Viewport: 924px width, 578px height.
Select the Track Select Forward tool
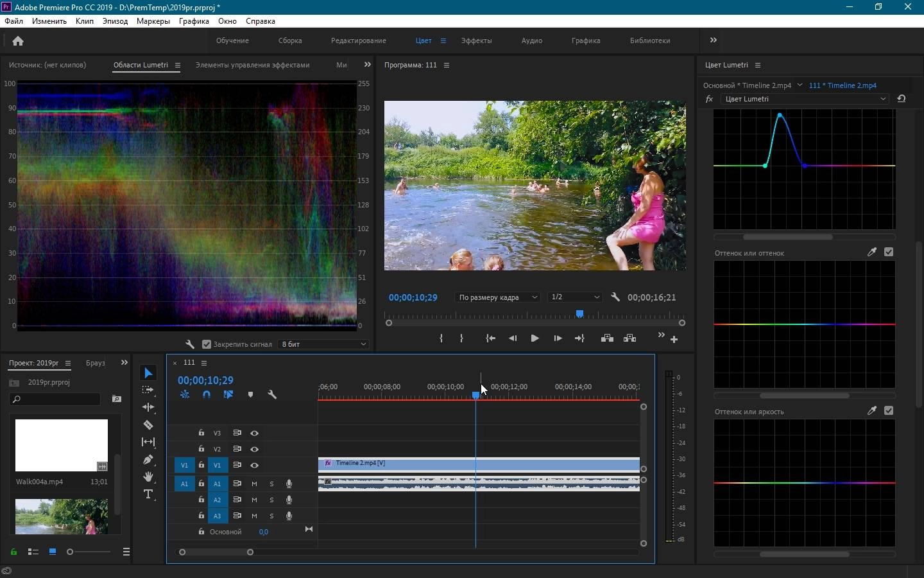pyautogui.click(x=148, y=390)
